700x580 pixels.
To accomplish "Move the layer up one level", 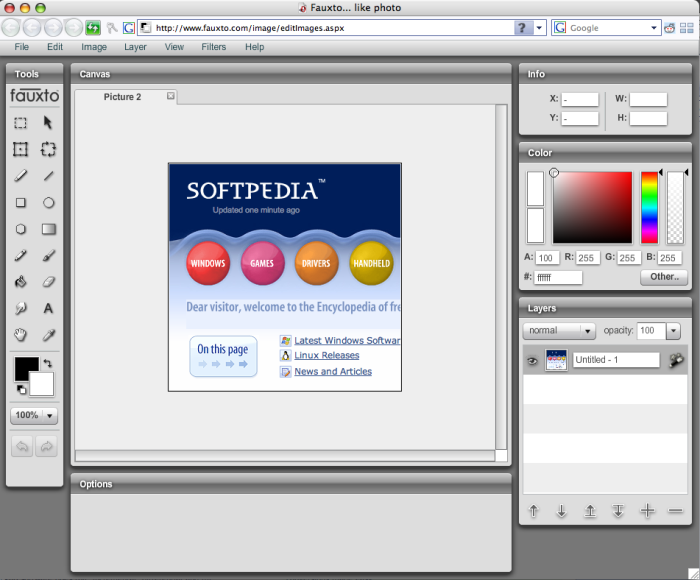I will pyautogui.click(x=533, y=510).
